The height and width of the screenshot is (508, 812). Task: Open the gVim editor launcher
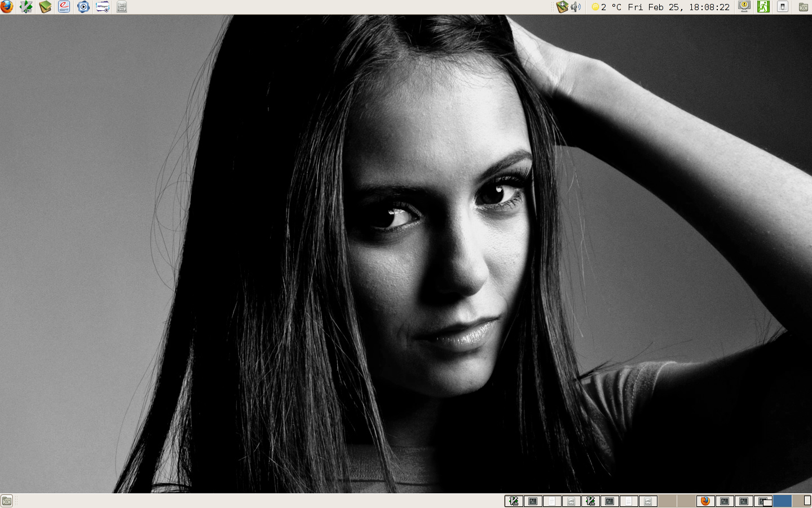pos(26,7)
